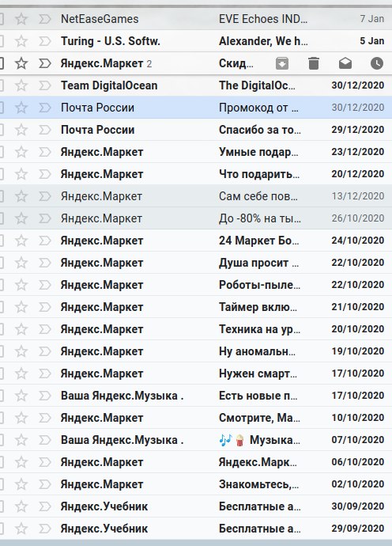Toggle importance marker on 'Техника на ур…' email
The width and height of the screenshot is (392, 546).
click(45, 329)
